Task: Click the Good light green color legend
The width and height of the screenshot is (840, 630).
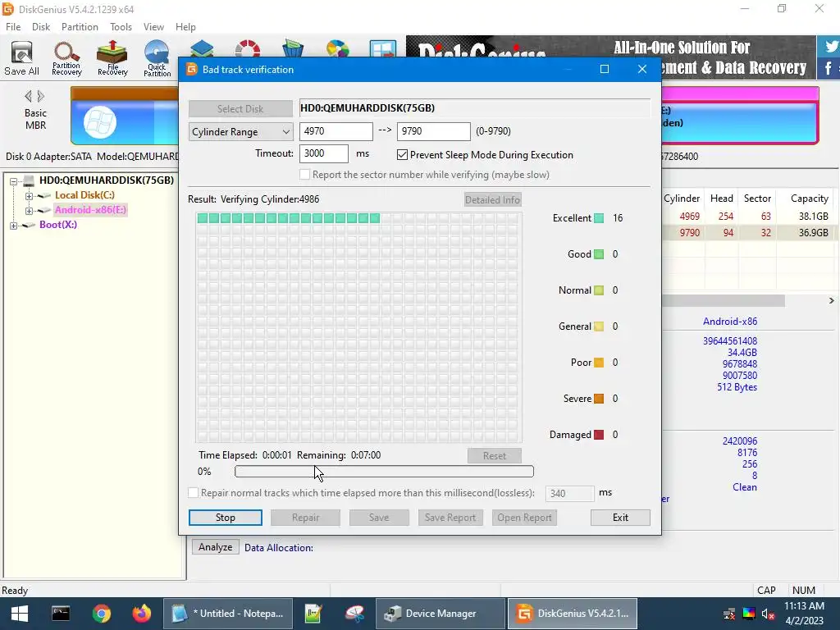Action: coord(599,254)
